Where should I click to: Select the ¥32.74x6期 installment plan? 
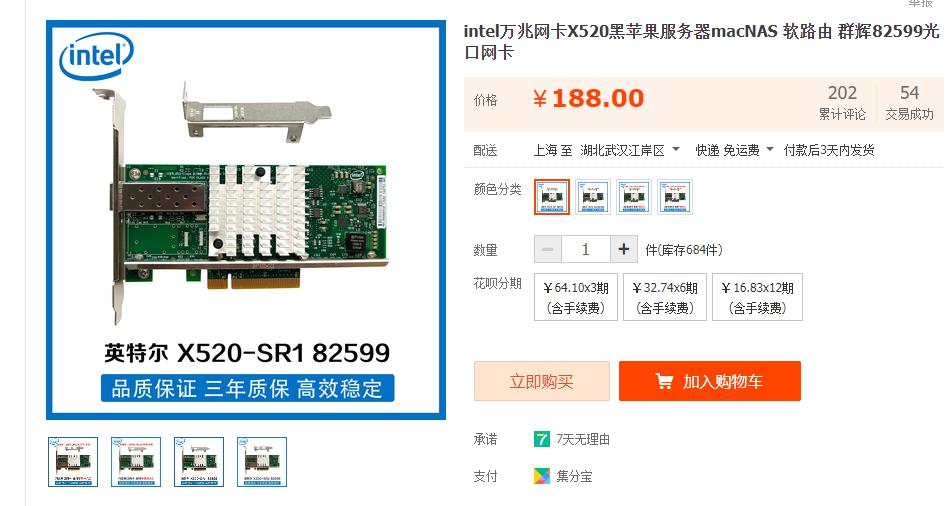coord(665,297)
